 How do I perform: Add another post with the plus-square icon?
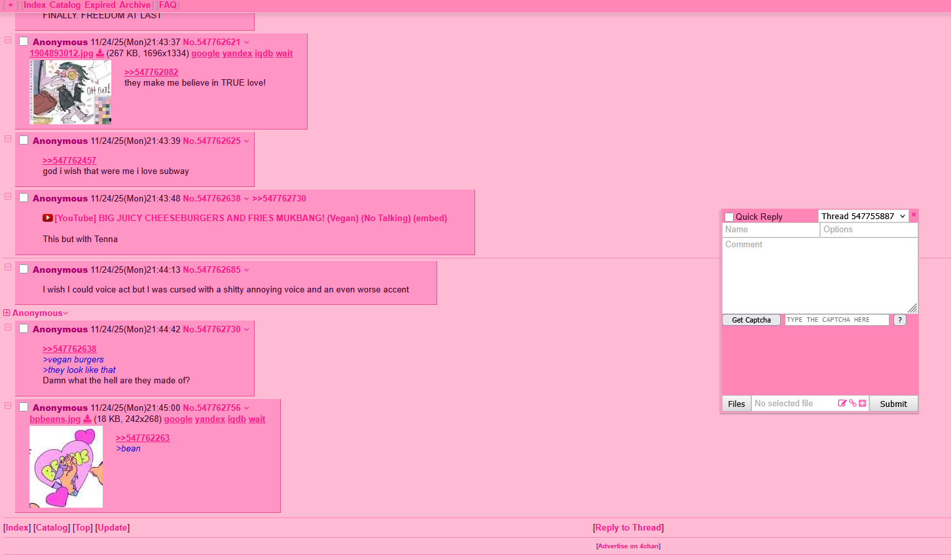pyautogui.click(x=863, y=404)
